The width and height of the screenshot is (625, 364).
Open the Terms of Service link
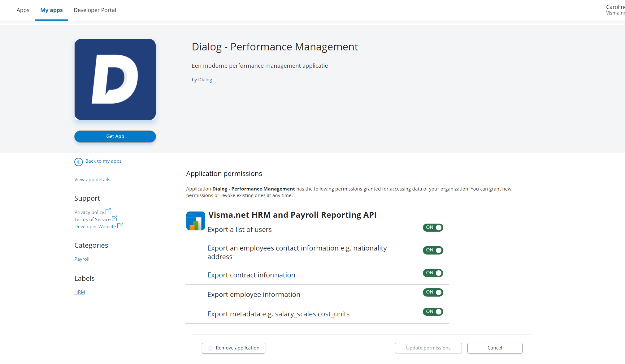tap(92, 220)
